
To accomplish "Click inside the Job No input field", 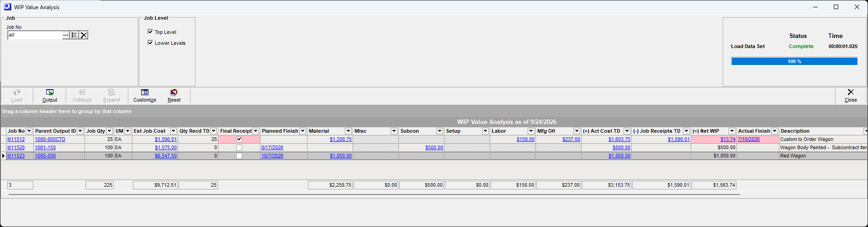I will coord(35,35).
